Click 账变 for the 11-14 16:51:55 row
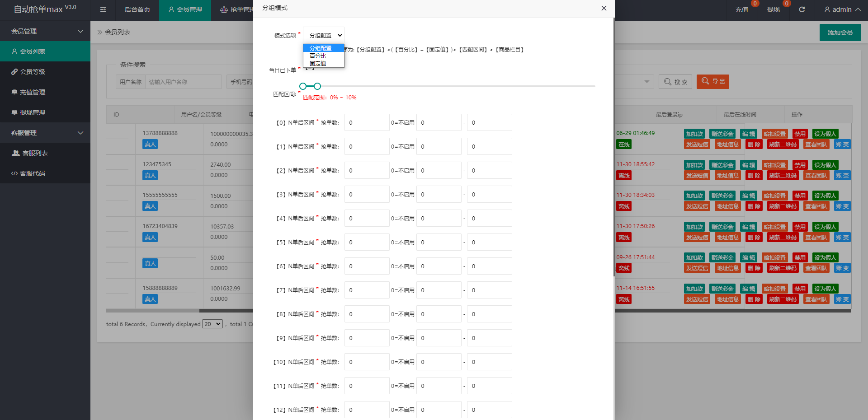 click(842, 299)
